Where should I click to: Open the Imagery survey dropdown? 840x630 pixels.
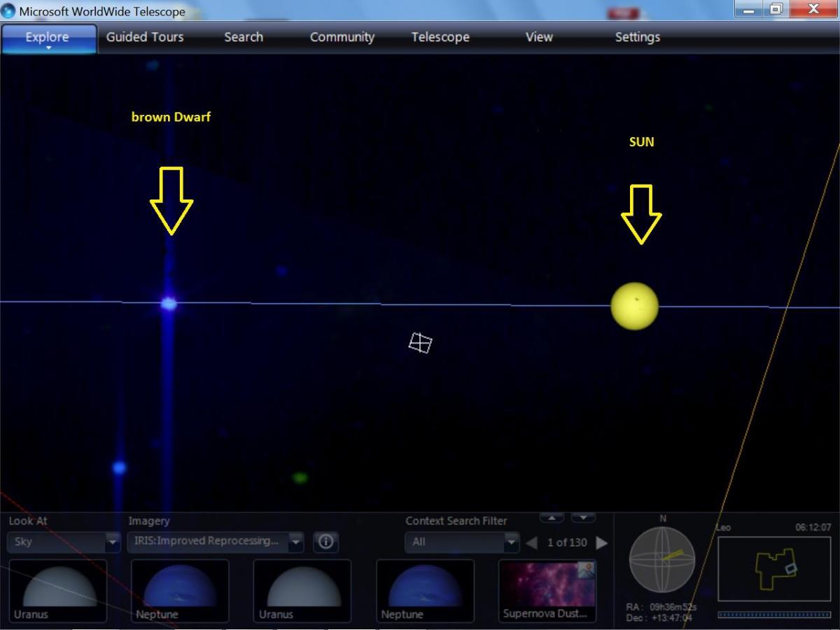pyautogui.click(x=295, y=542)
